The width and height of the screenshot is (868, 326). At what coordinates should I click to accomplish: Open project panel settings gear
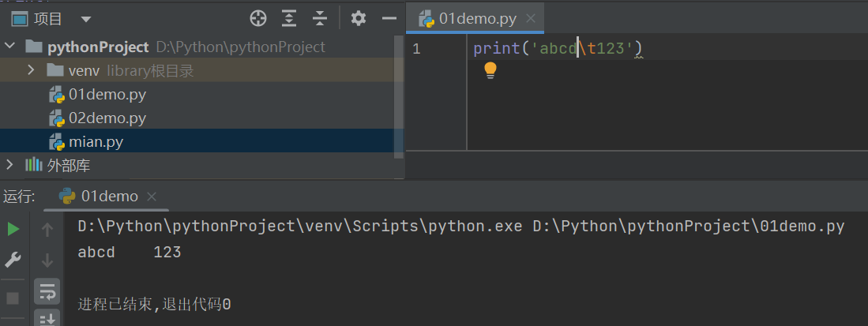click(x=359, y=18)
